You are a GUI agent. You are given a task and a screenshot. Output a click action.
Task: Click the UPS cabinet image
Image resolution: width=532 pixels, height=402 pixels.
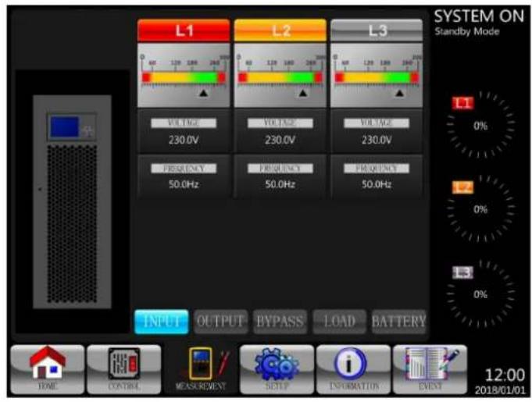[x=72, y=201]
